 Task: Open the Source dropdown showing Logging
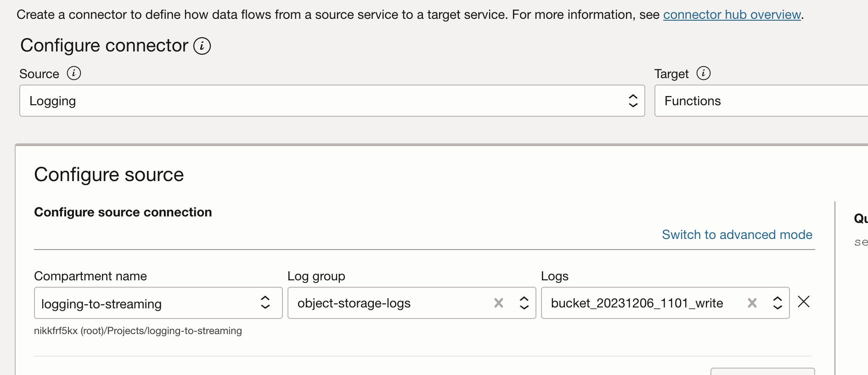coord(321,101)
